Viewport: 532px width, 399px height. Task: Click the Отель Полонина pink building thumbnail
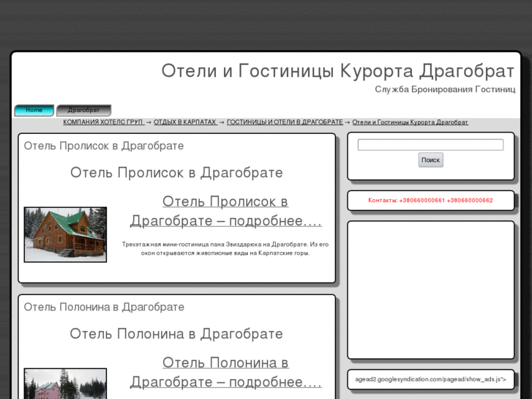click(65, 384)
